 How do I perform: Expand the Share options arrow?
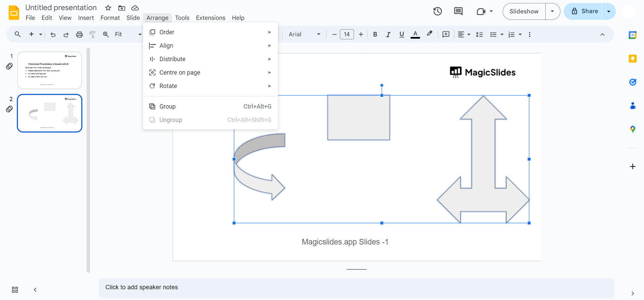[x=609, y=11]
